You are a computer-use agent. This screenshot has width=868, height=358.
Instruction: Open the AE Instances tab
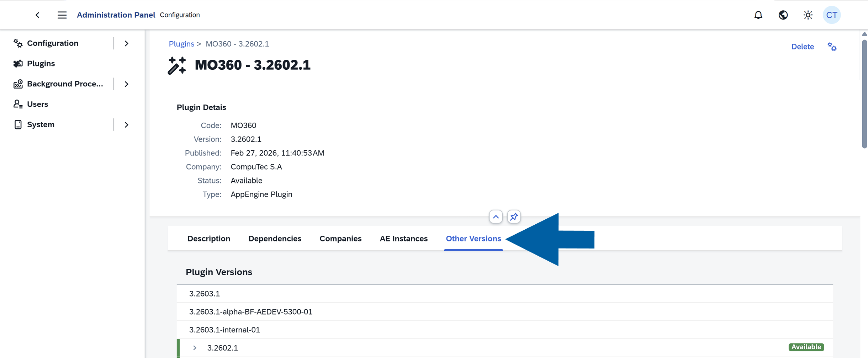coord(403,239)
